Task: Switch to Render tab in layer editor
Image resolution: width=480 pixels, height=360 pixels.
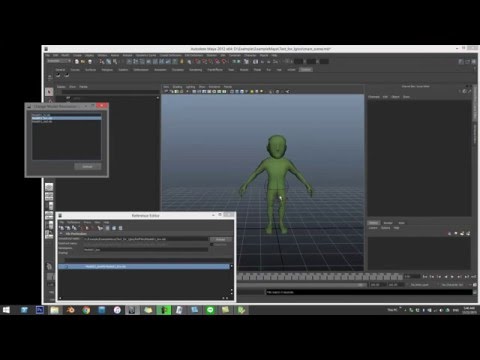Action: pos(388,223)
